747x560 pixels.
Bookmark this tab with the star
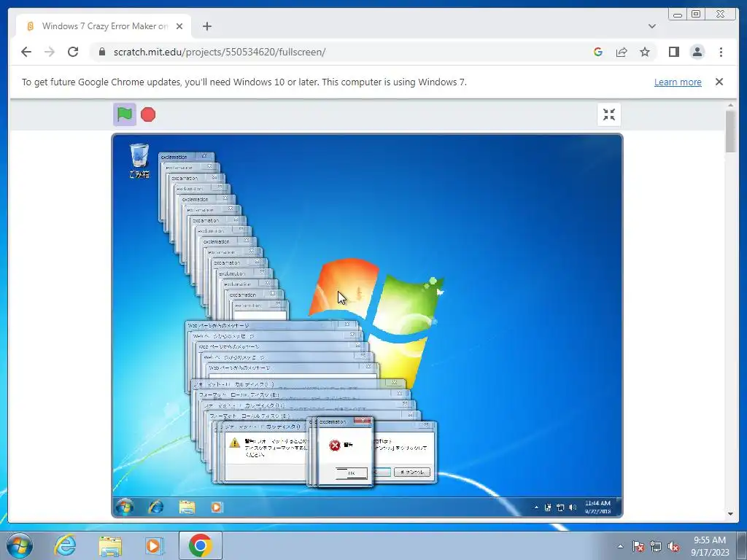pos(645,52)
